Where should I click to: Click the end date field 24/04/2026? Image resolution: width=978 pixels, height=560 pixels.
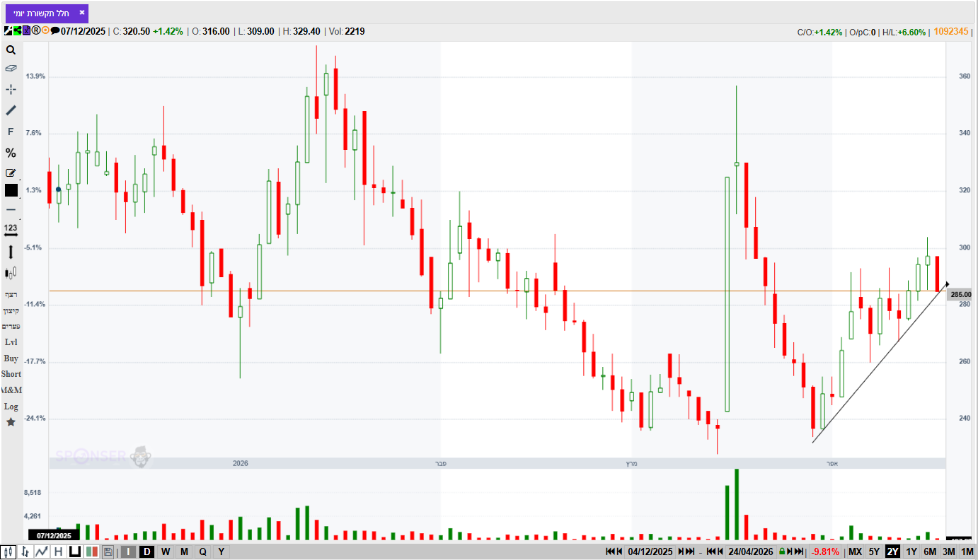(752, 552)
